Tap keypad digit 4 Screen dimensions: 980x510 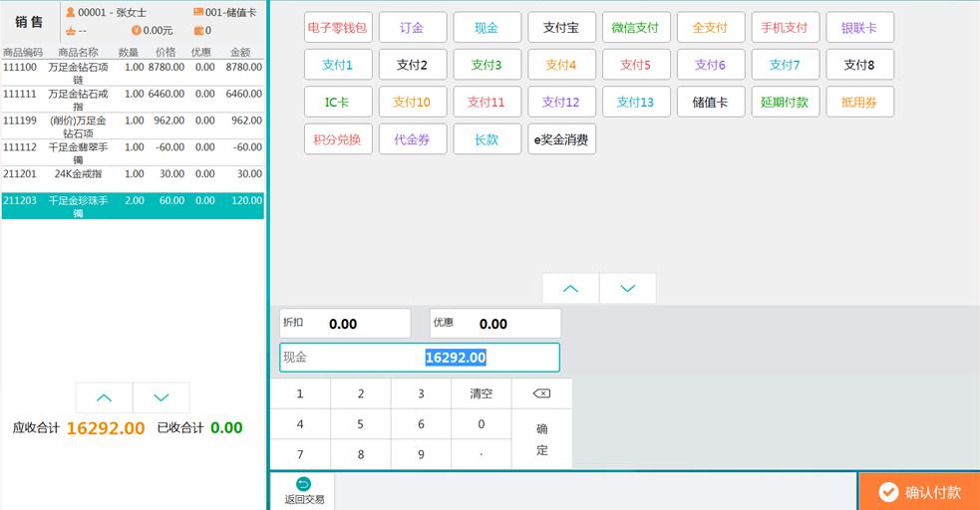point(300,424)
